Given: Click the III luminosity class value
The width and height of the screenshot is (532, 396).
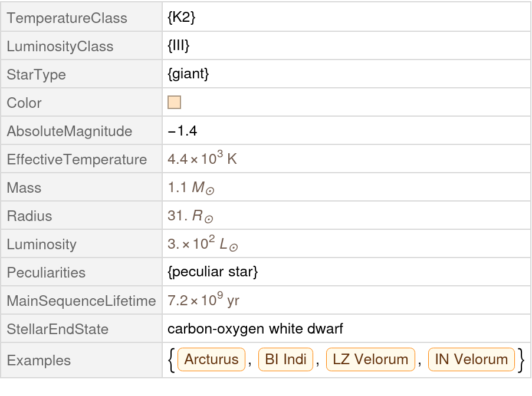Looking at the screenshot, I should tap(179, 46).
